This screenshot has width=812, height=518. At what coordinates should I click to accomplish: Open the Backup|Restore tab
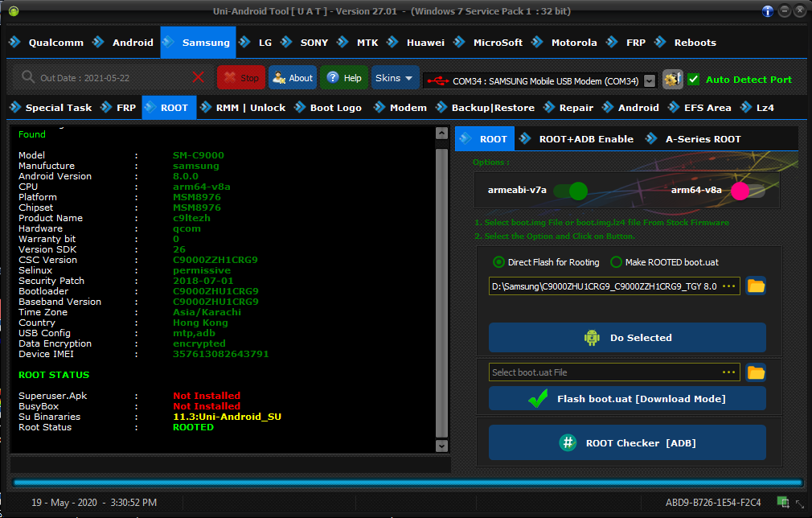486,108
